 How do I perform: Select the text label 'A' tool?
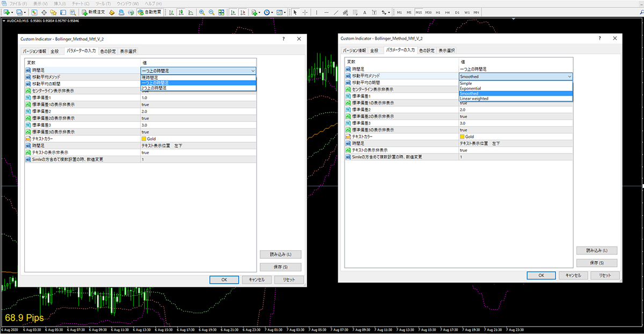click(365, 12)
